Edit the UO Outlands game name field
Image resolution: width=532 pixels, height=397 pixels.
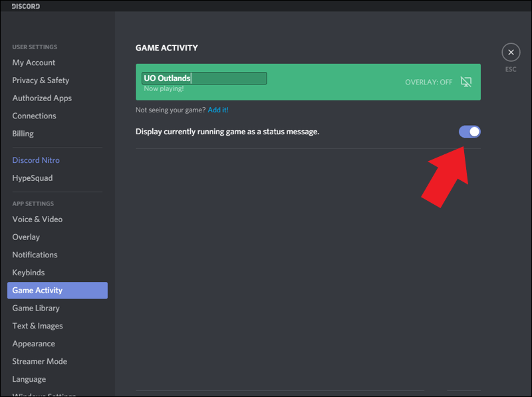[x=204, y=78]
